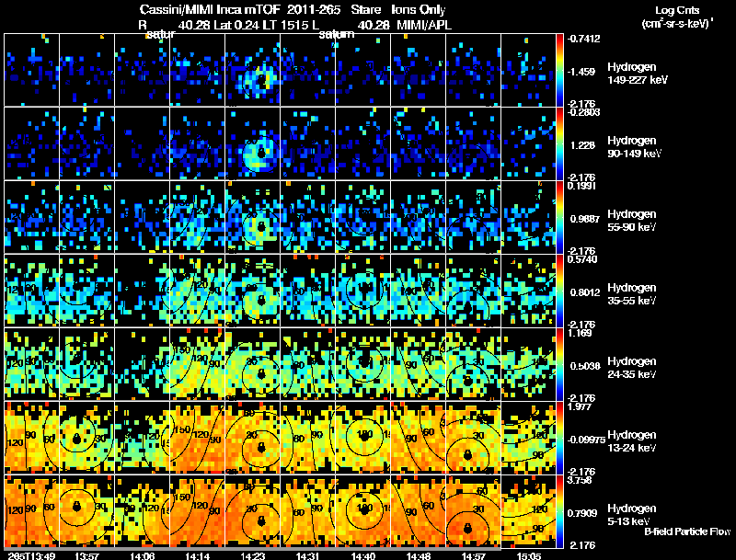Click the 'Hydrogen 24-35 keV' row label
Screen dimensions: 736x560
(x=632, y=368)
